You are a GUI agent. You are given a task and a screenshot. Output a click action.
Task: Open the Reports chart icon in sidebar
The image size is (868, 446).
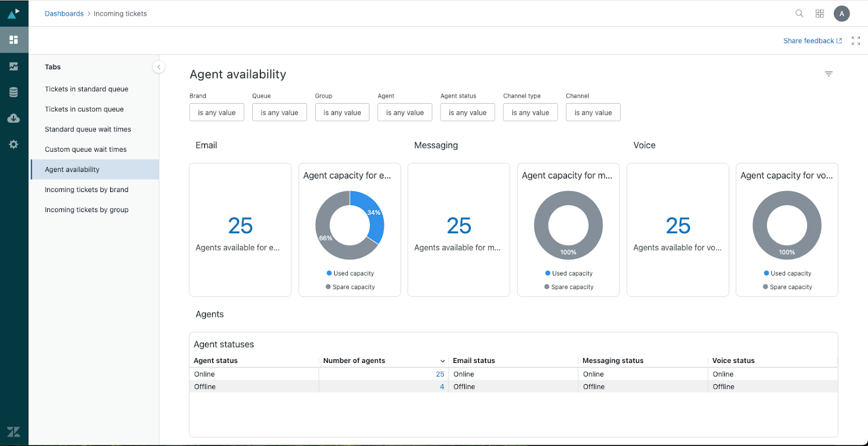point(14,66)
